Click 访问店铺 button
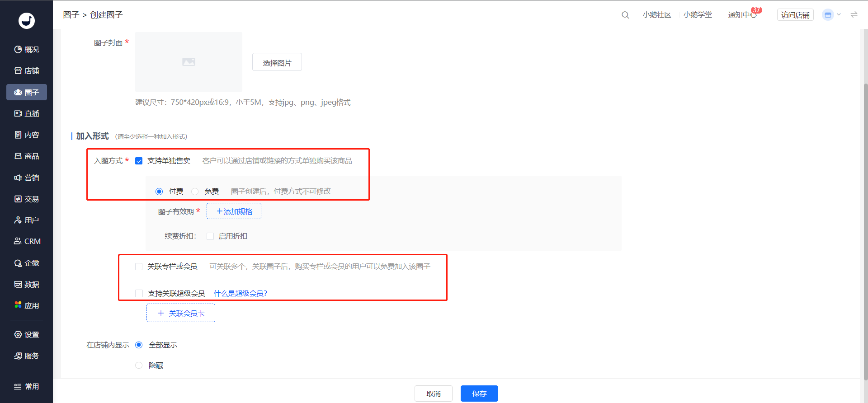Viewport: 868px width, 403px height. pyautogui.click(x=795, y=15)
